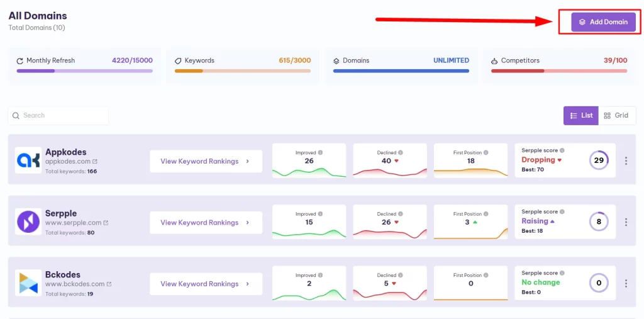Click the Domains layers icon
Viewport: 644px width, 319px height.
click(336, 61)
